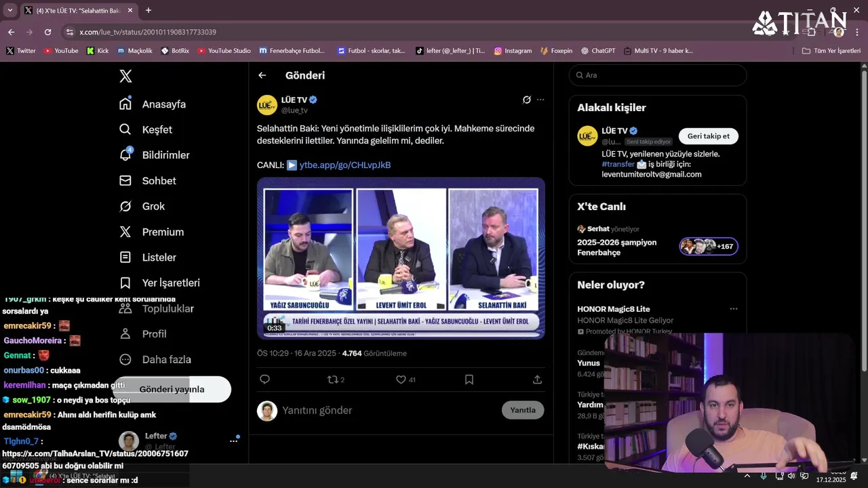Screen dimensions: 868x488
Task: Open Maçkolik bookmark
Action: coord(135,51)
